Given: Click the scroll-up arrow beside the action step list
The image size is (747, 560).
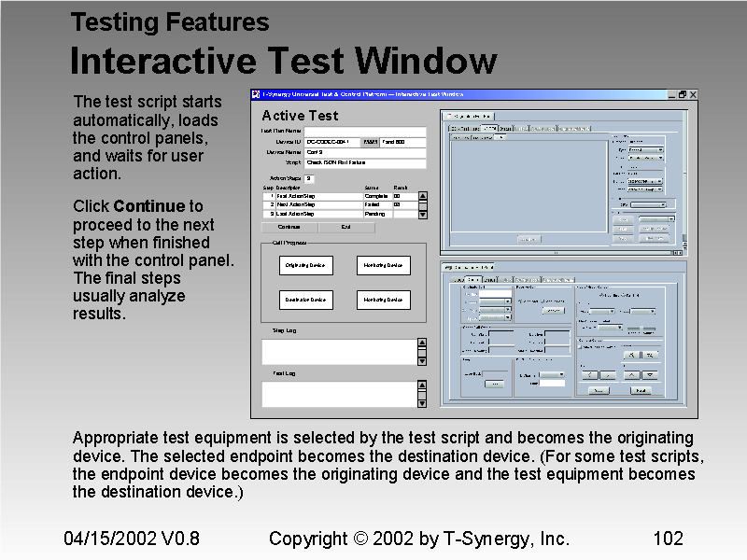Looking at the screenshot, I should click(x=423, y=195).
